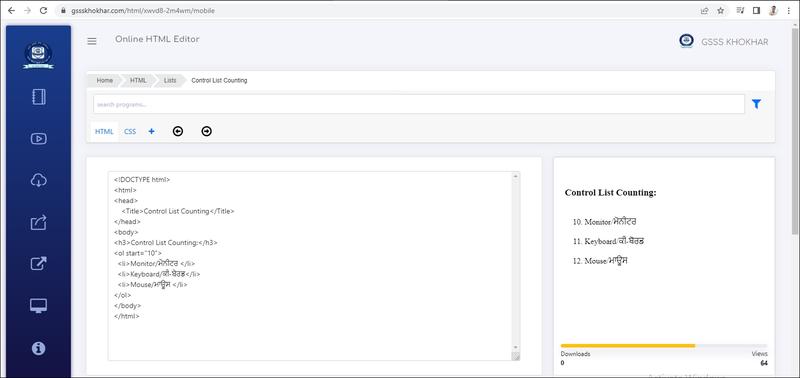Open the notebook icon in the sidebar
The width and height of the screenshot is (800, 378).
pyautogui.click(x=39, y=97)
